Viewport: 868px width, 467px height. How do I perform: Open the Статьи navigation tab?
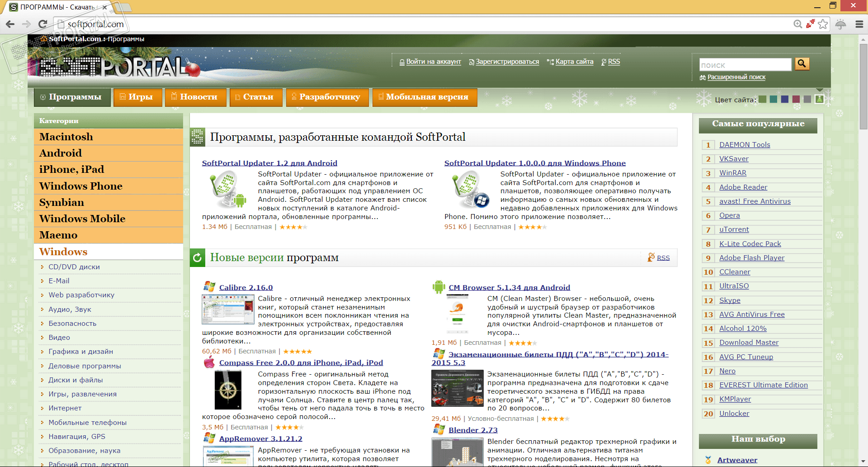256,97
